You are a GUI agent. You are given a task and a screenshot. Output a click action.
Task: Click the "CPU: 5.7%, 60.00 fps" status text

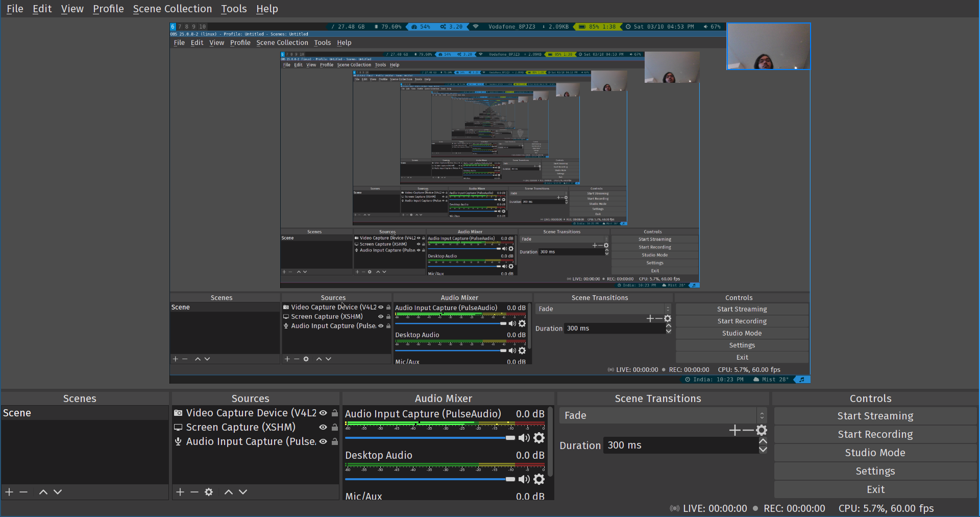tap(886, 508)
